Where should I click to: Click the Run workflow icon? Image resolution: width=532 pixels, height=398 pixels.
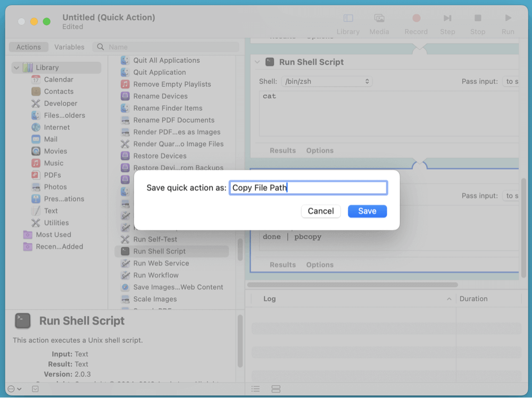pyautogui.click(x=508, y=19)
